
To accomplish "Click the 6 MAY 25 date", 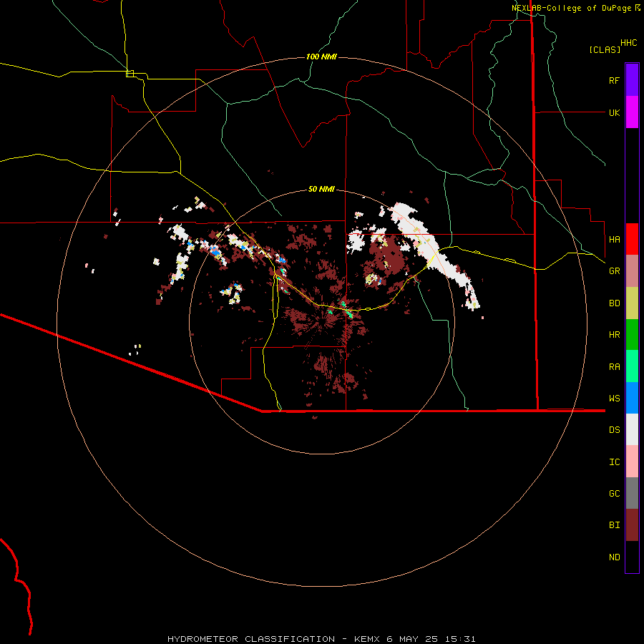I will tap(411, 639).
